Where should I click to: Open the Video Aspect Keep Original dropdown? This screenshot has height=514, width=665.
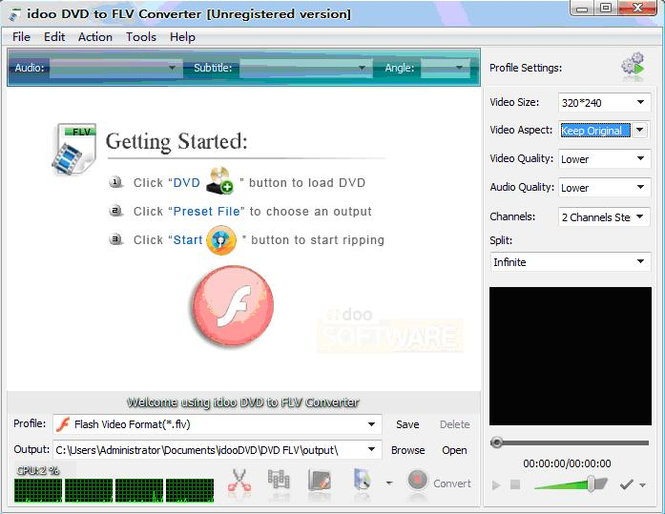tap(604, 130)
